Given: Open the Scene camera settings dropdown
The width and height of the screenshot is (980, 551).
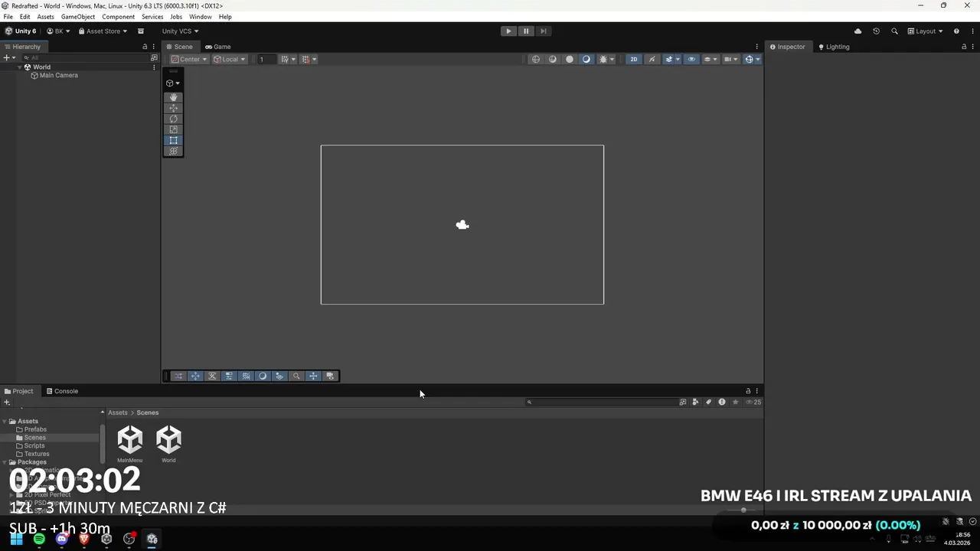Looking at the screenshot, I should pyautogui.click(x=731, y=59).
